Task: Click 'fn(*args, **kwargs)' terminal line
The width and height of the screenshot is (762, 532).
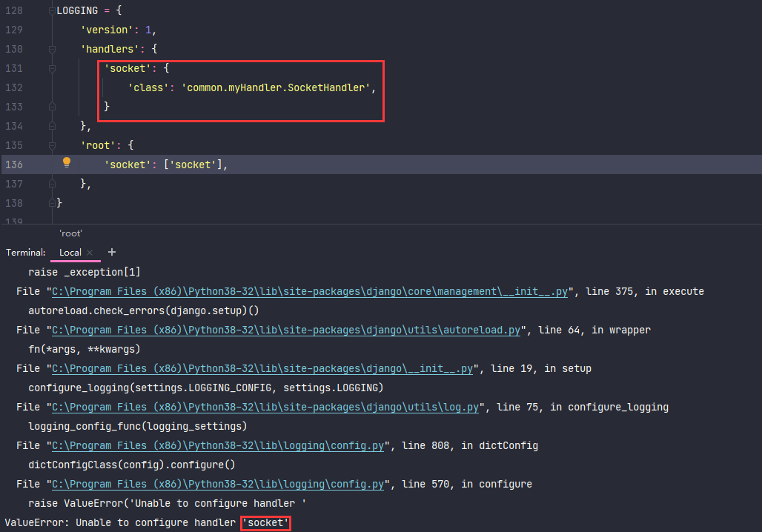Action: pyautogui.click(x=84, y=349)
